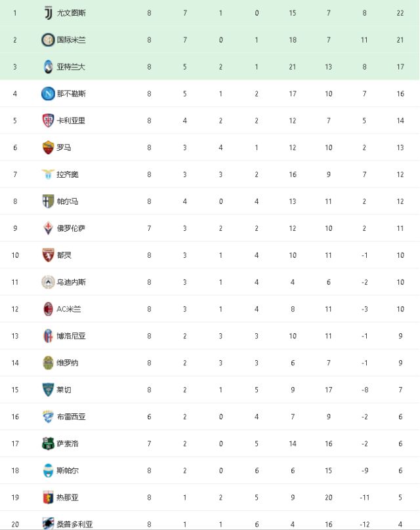420x530 pixels.
Task: Open team link 国际米兰
Action: (x=71, y=40)
